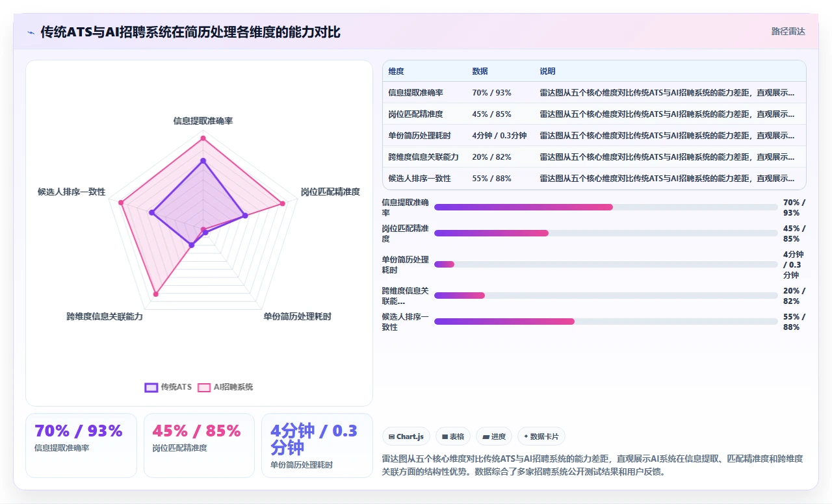Viewport: 832px width, 504px height.
Task: Click the radar axis label 信息提取准确率
Action: coord(203,121)
